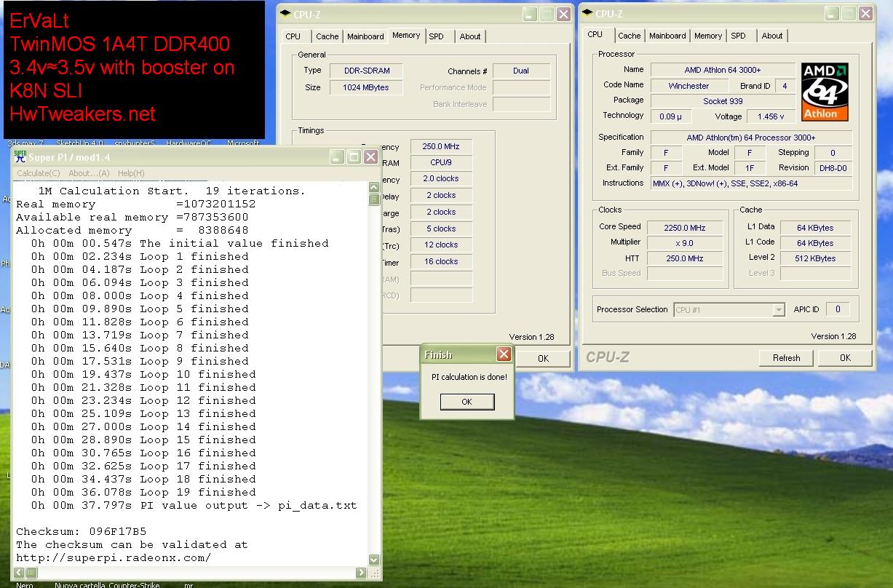Switch to Memory tab in processor window
The width and height of the screenshot is (893, 588).
click(708, 36)
